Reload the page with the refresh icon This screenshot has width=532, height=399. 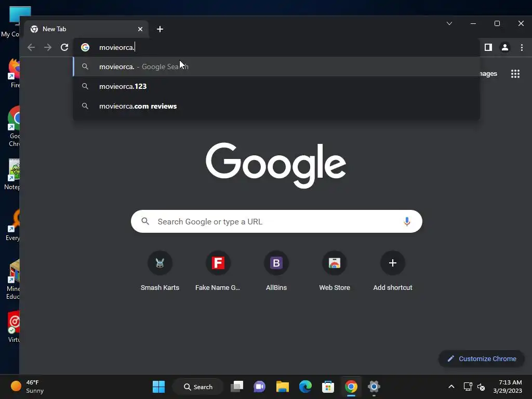coord(64,47)
